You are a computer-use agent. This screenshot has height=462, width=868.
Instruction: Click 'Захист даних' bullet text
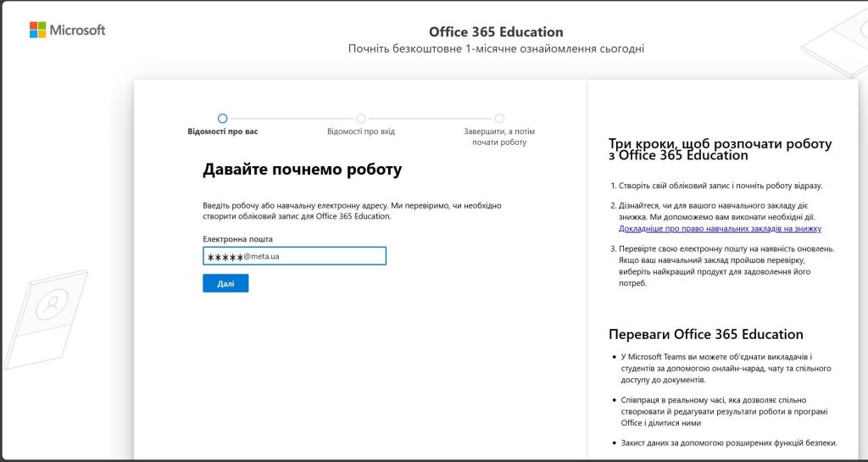728,443
